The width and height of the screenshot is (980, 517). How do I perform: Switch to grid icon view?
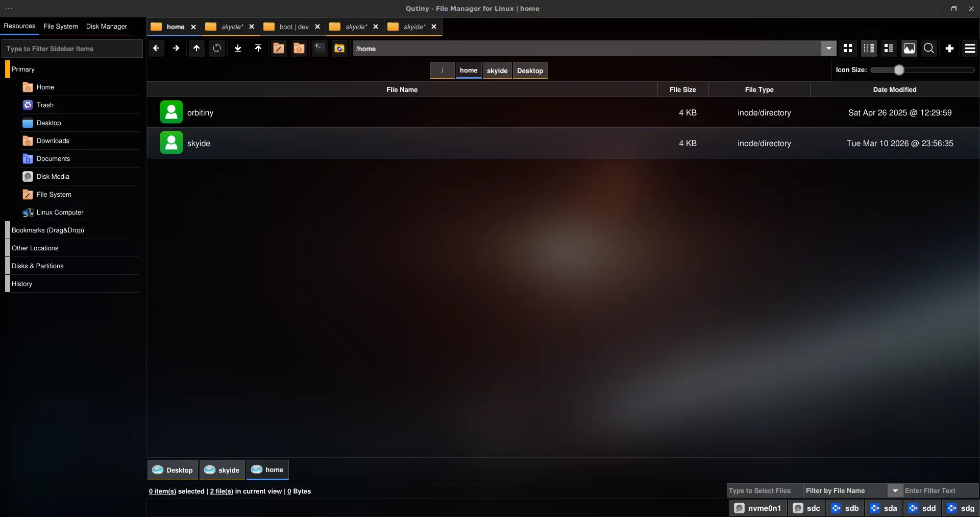click(x=848, y=49)
